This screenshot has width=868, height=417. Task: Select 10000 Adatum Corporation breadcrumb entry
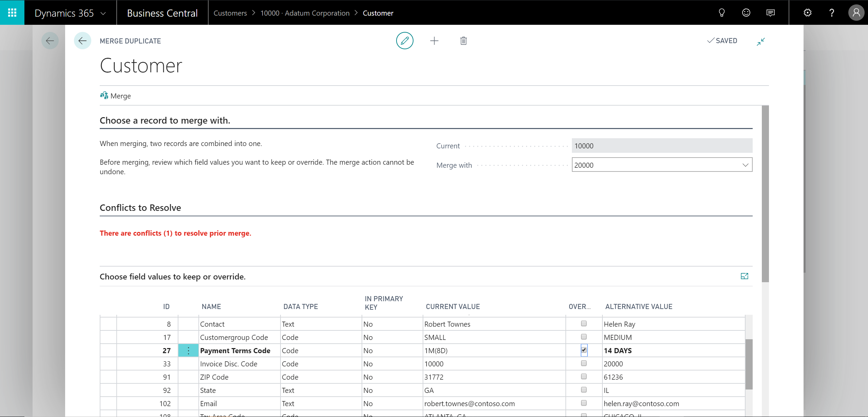[305, 13]
